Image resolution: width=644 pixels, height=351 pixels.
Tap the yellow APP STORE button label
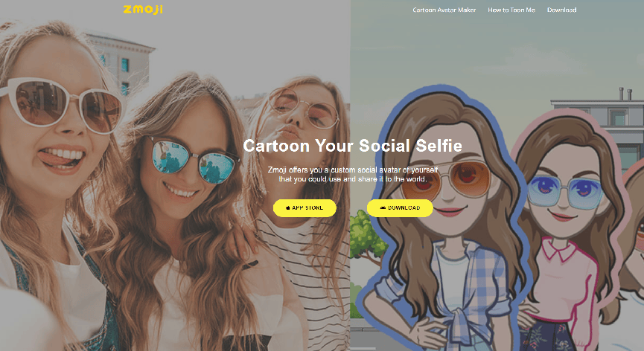coord(307,208)
